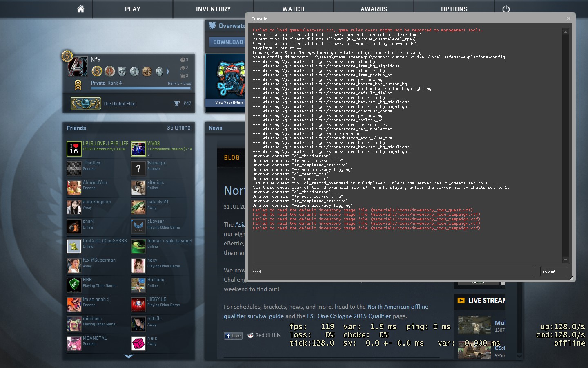This screenshot has width=588, height=368.
Task: Open the OPTIONS menu
Action: click(x=454, y=9)
